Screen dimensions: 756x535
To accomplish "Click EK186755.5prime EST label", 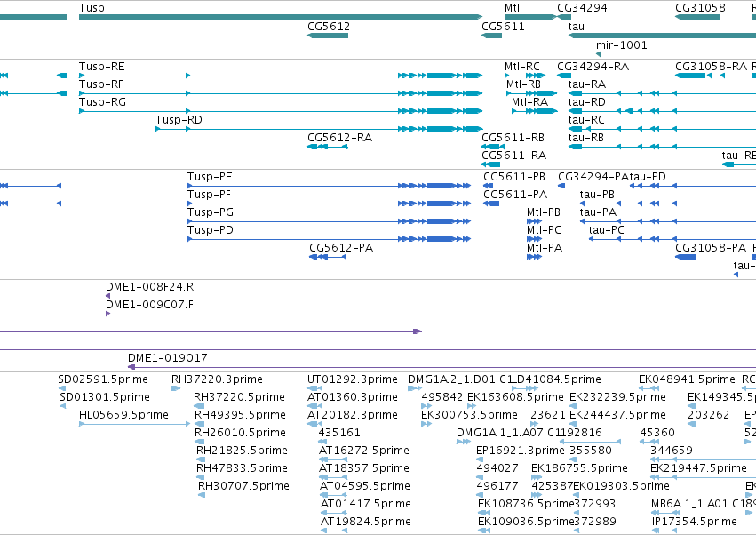I will (x=579, y=468).
